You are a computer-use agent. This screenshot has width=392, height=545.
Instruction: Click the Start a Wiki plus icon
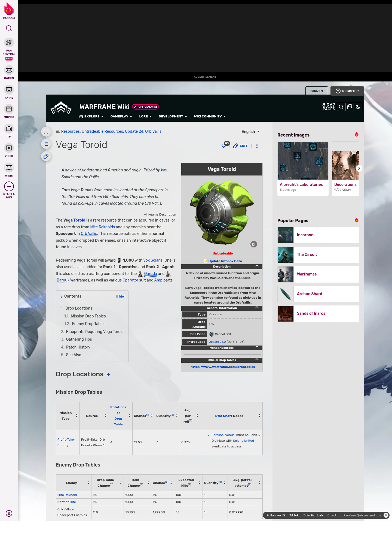point(9,186)
